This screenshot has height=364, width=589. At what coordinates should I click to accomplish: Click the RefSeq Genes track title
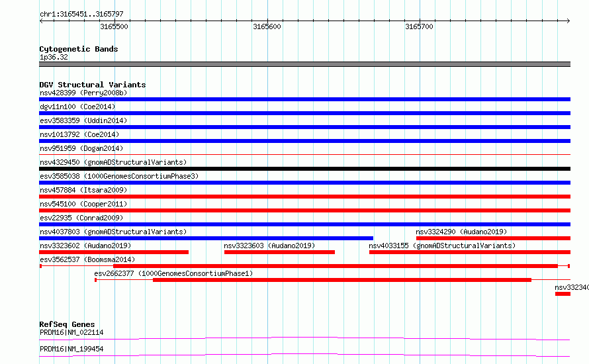coord(67,324)
